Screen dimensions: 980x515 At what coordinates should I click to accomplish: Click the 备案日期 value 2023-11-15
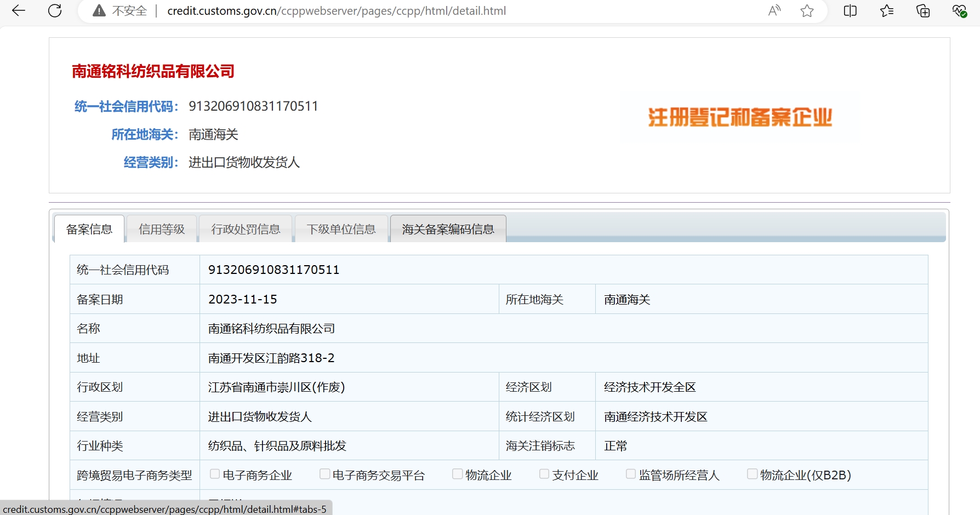[243, 300]
